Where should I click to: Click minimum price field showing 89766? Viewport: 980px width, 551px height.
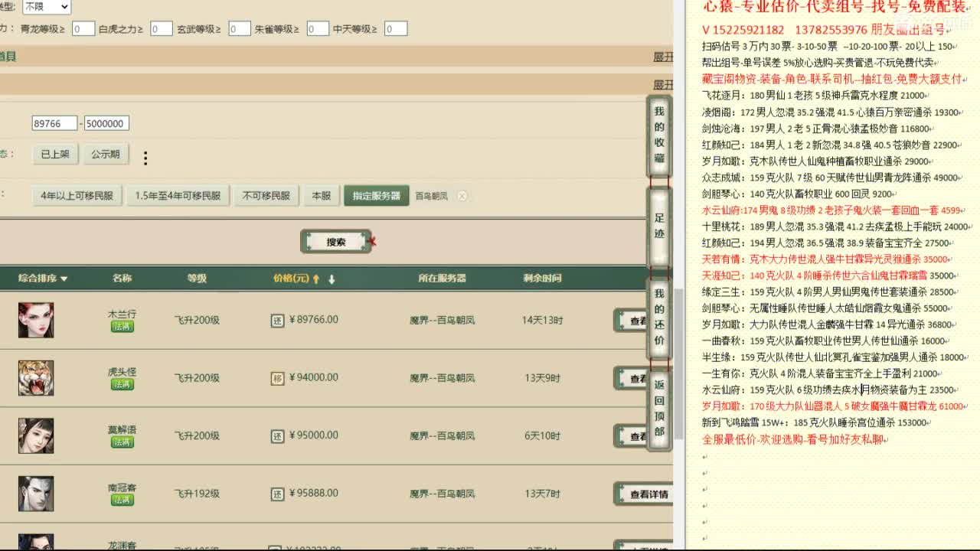54,123
